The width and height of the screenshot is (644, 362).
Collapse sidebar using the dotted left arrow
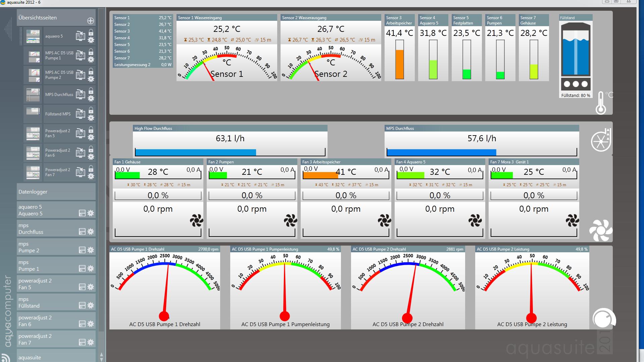(x=8, y=30)
